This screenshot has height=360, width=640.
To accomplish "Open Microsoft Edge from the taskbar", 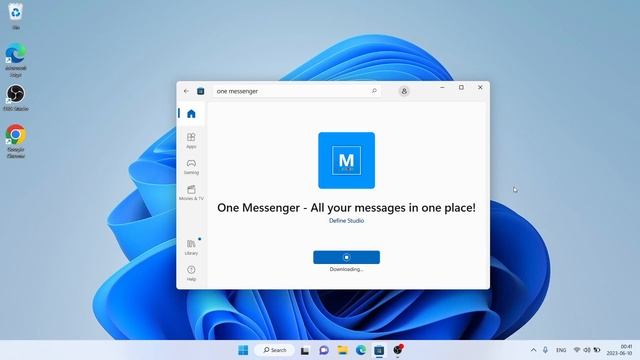I will [x=361, y=350].
